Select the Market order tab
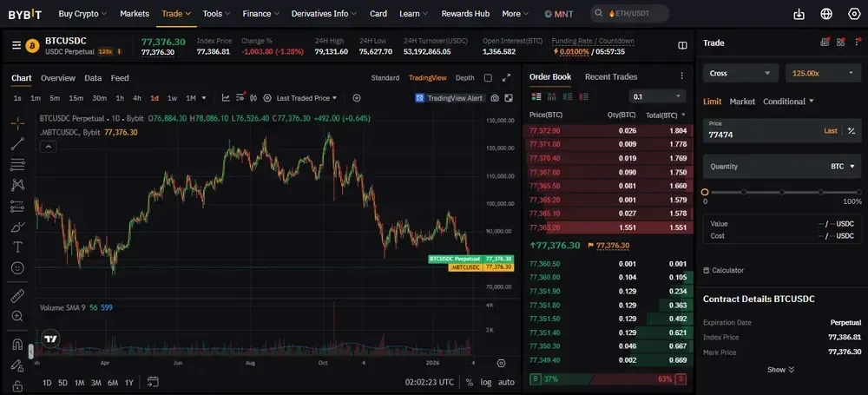 (742, 102)
